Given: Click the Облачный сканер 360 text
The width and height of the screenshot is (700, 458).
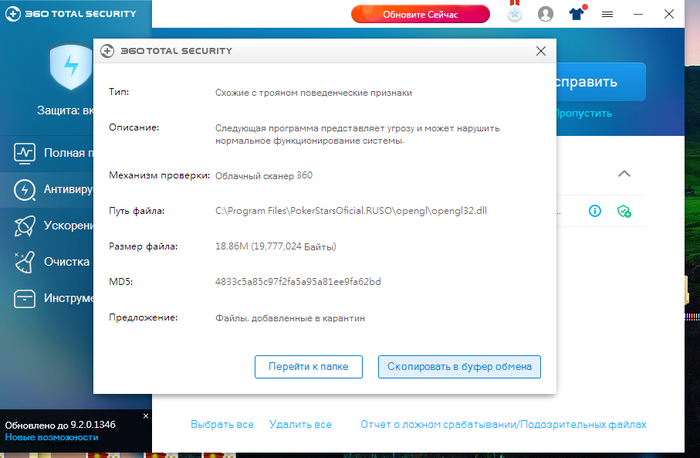Looking at the screenshot, I should (x=264, y=175).
